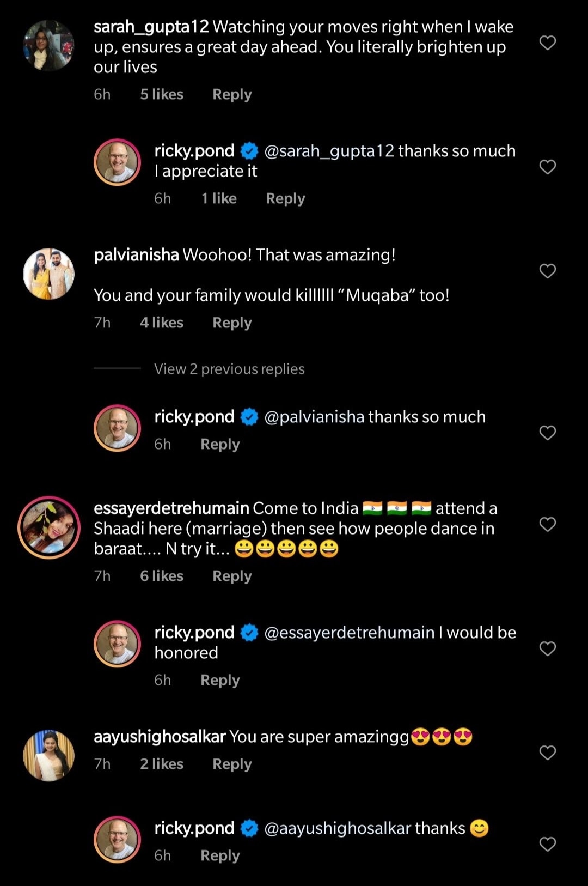The height and width of the screenshot is (886, 588).
Task: Open aayushighosalkar's profile picture
Action: coord(48,756)
